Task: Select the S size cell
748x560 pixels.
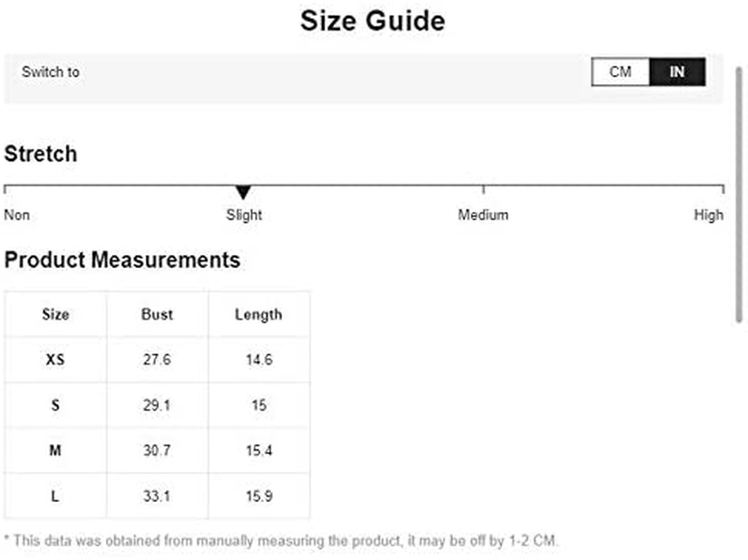Action: pos(55,405)
